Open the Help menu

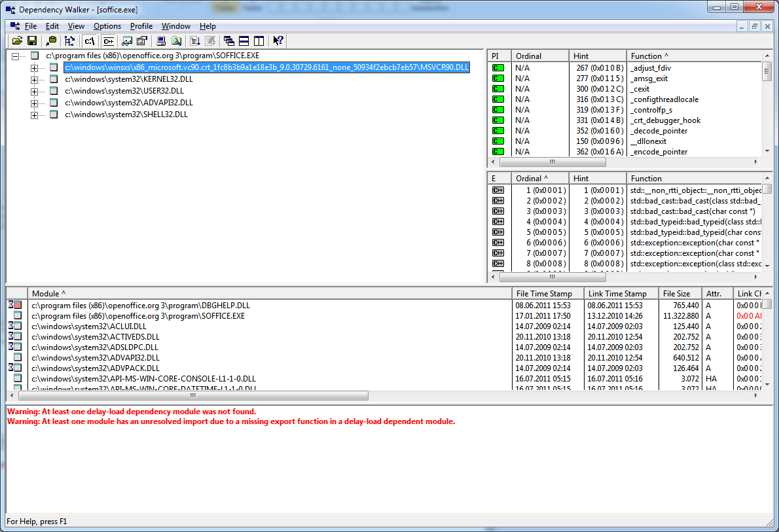[208, 26]
